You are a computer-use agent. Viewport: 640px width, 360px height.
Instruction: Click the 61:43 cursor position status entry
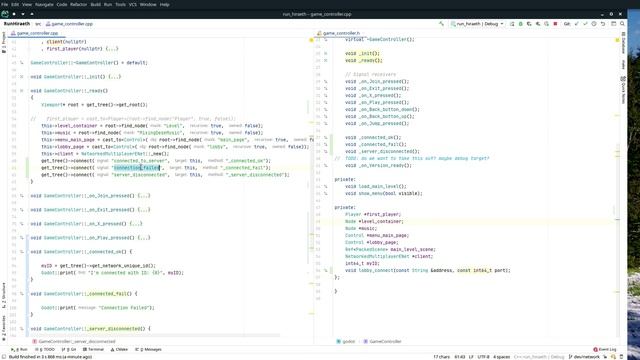coord(460,357)
